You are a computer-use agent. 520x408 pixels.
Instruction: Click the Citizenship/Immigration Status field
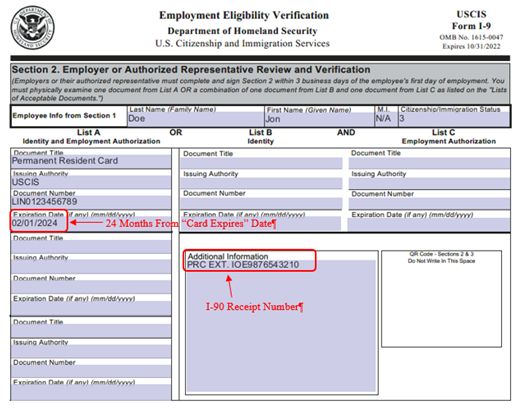click(454, 119)
